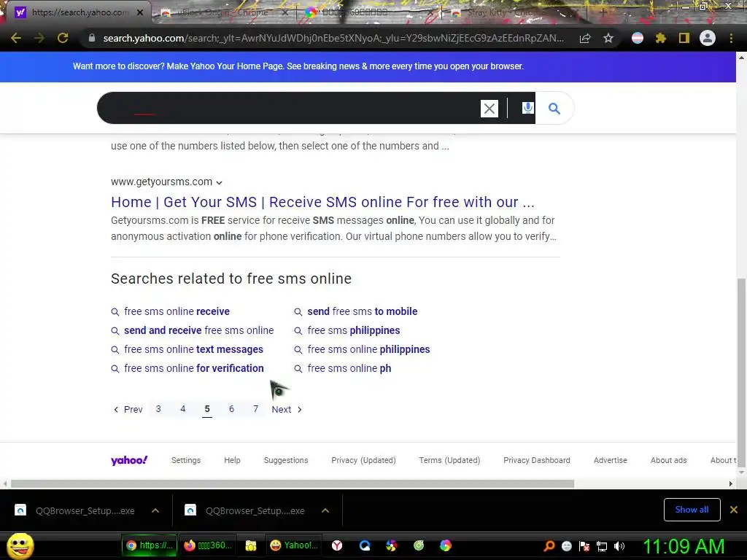Click the browser forward arrow
The image size is (747, 560).
click(x=39, y=38)
